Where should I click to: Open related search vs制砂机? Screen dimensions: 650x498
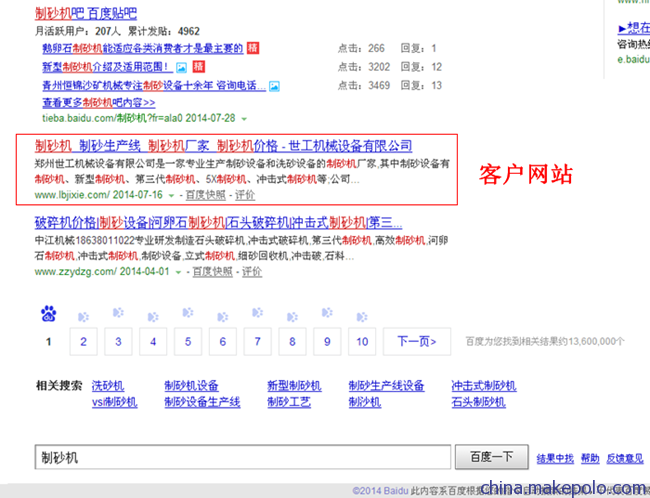[x=114, y=402]
